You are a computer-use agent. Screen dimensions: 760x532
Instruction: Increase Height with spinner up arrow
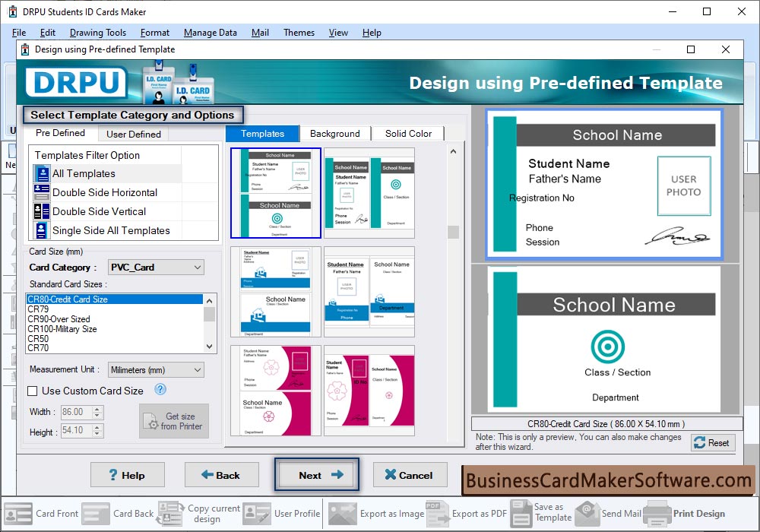click(97, 427)
